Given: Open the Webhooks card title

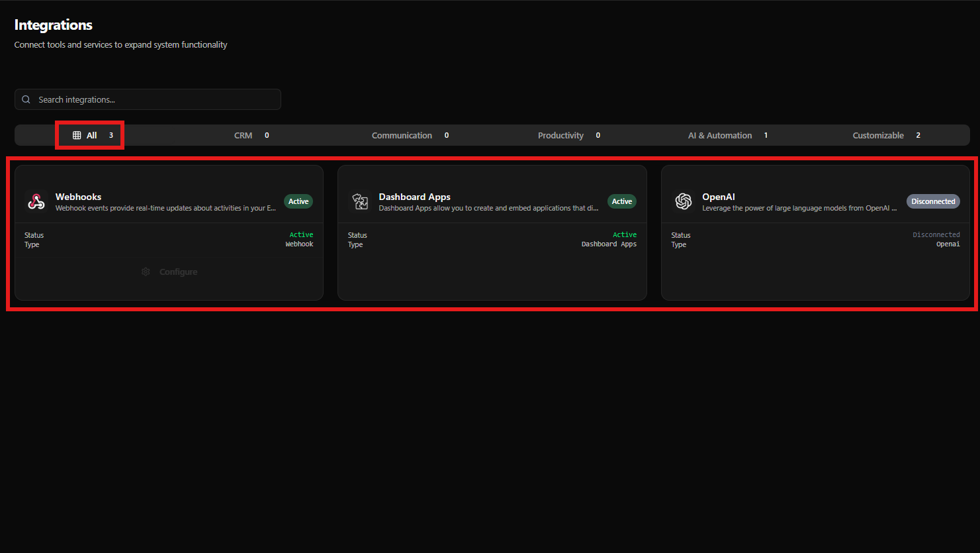Looking at the screenshot, I should pyautogui.click(x=78, y=197).
